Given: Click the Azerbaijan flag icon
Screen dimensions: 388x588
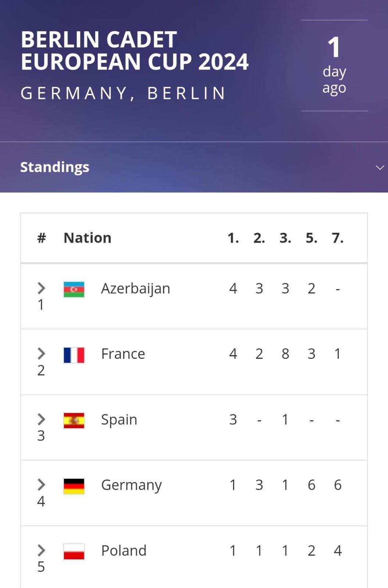Looking at the screenshot, I should click(x=74, y=289).
